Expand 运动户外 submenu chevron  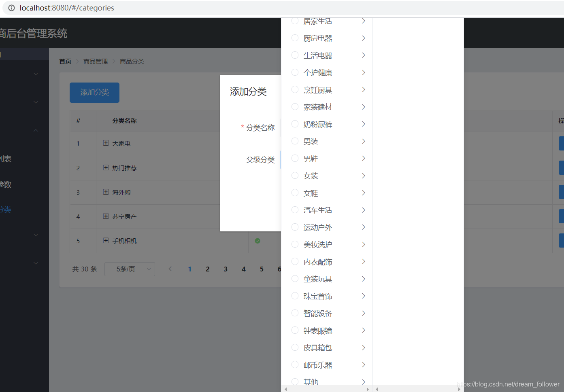pyautogui.click(x=364, y=227)
